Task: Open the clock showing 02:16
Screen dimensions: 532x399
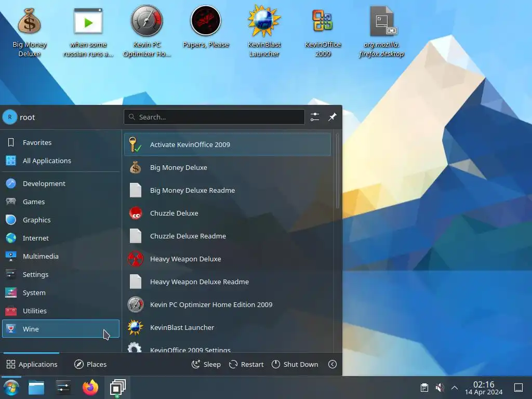Action: pyautogui.click(x=484, y=388)
